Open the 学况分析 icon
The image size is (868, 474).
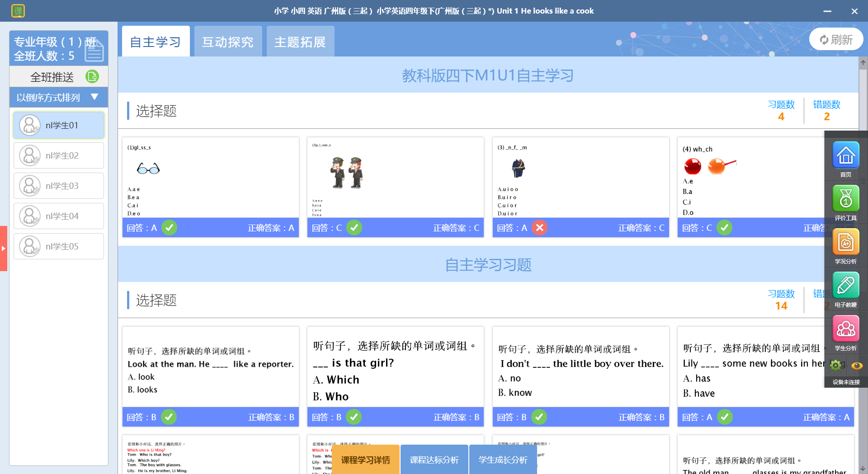[x=845, y=243]
